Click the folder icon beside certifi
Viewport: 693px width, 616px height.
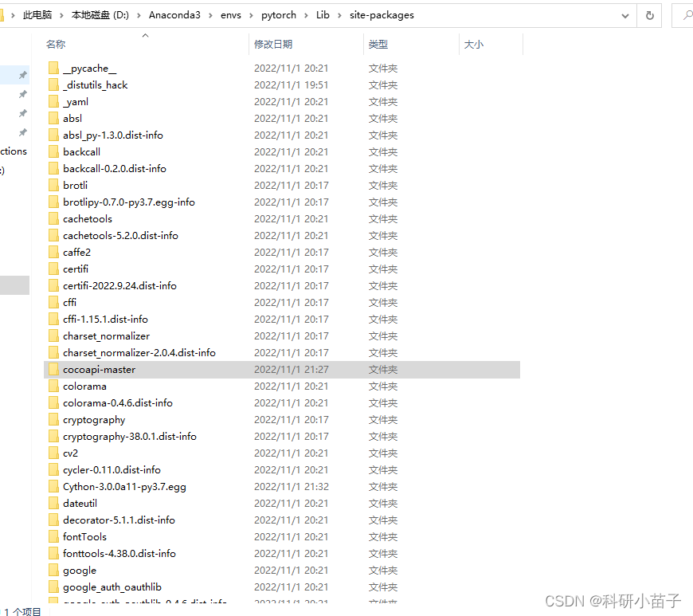coord(53,269)
